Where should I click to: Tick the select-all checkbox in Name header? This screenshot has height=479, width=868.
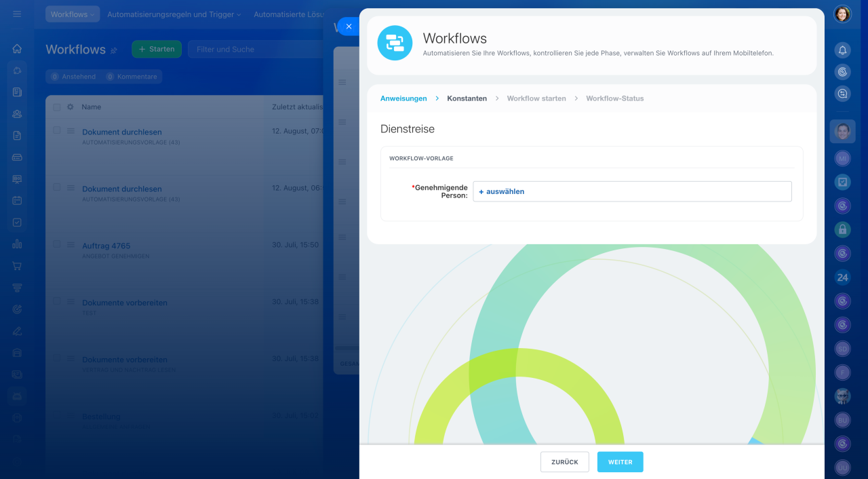57,107
